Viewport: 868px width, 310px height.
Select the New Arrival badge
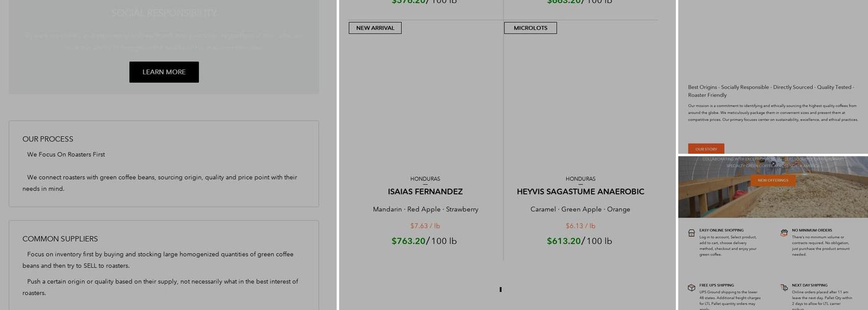(x=375, y=28)
